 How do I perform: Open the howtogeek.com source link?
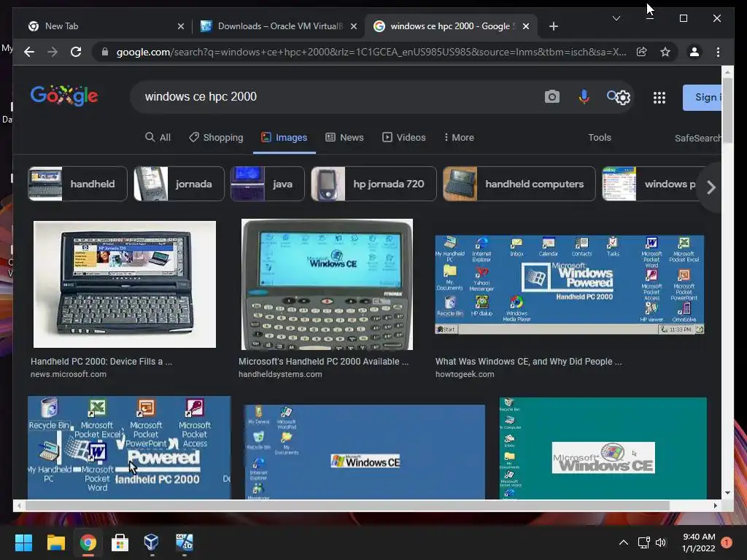(465, 374)
